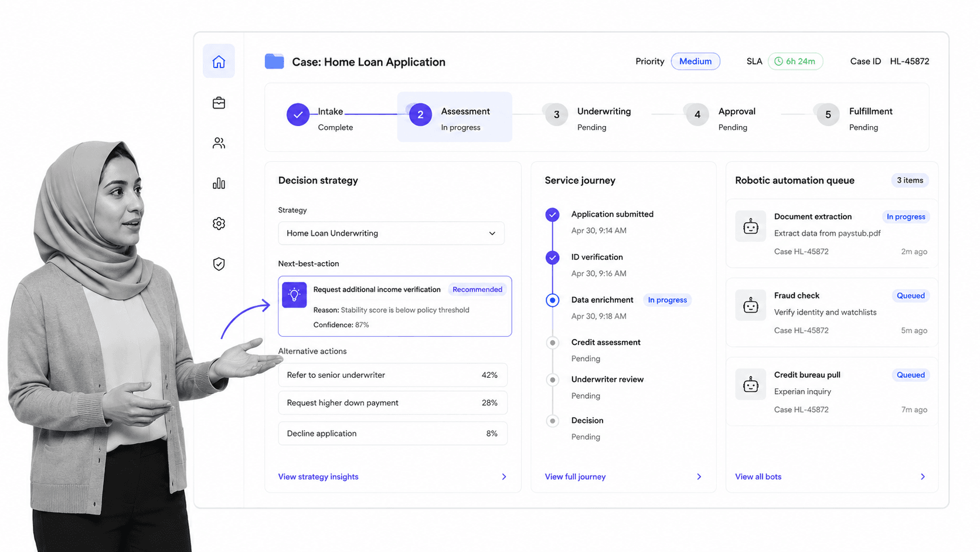Click the Credit bureau pull robot icon

click(751, 385)
